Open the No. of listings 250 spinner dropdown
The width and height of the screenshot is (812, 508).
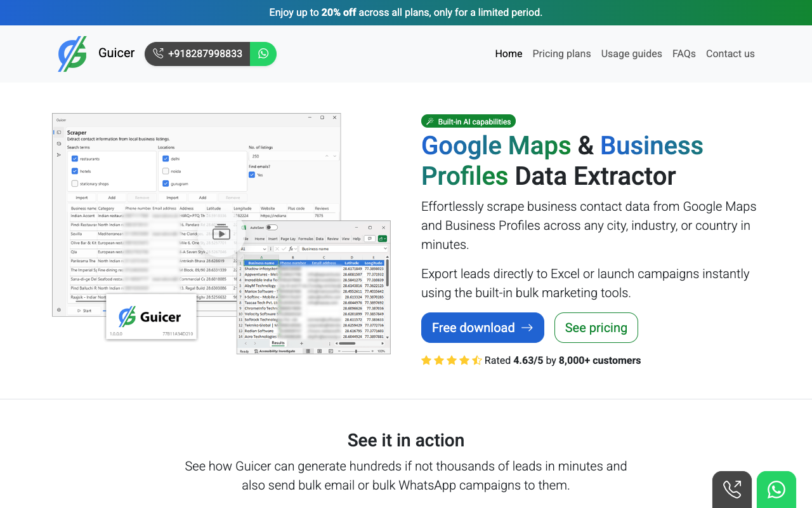tap(335, 156)
